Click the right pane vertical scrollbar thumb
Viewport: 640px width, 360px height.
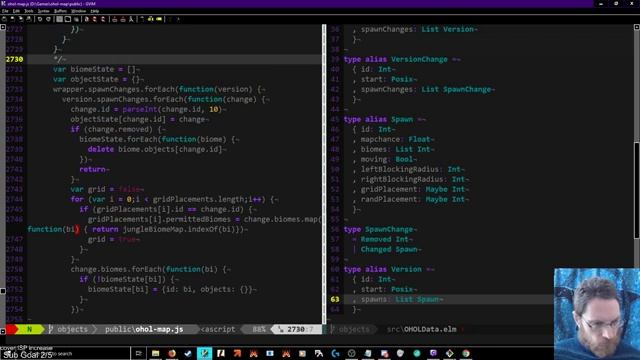click(x=636, y=190)
